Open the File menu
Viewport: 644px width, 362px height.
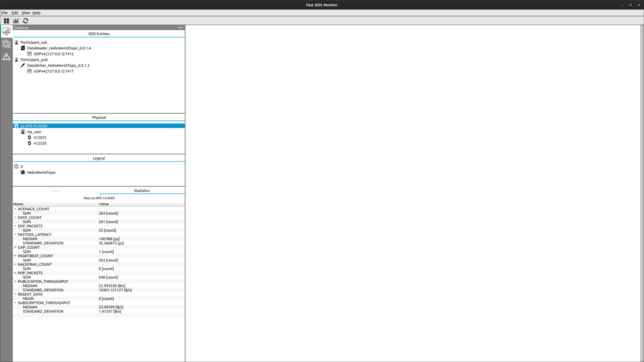pos(5,13)
